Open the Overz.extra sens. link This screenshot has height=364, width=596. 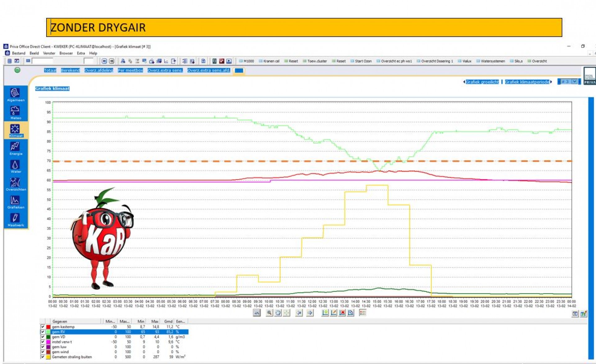(x=165, y=70)
